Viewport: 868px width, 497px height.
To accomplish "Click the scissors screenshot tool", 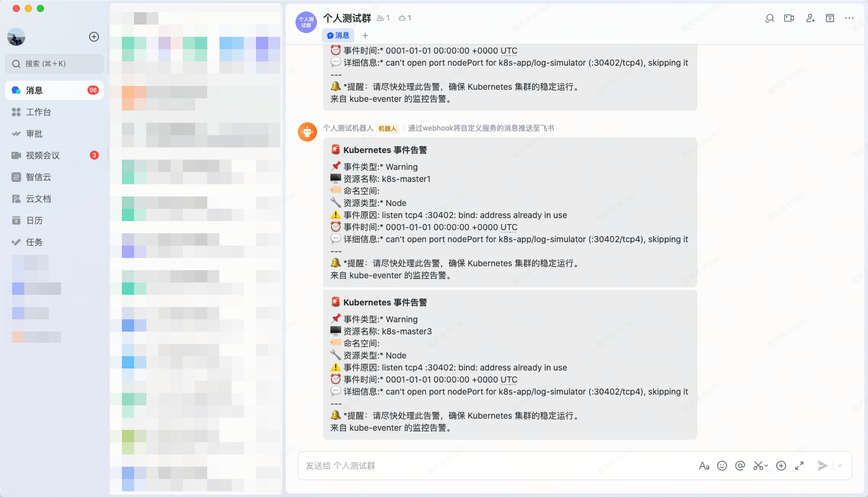I will coord(759,466).
